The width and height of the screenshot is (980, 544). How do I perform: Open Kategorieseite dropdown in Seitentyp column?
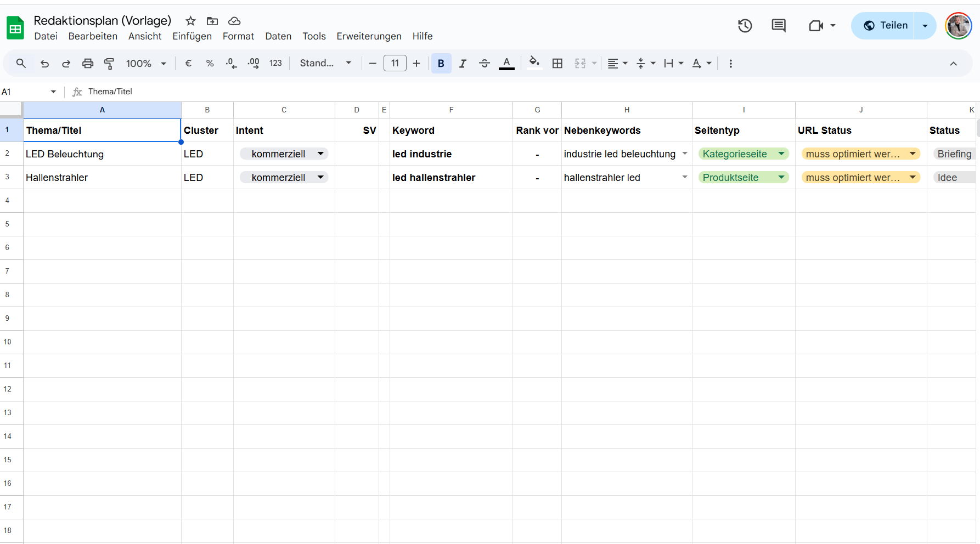(x=781, y=154)
